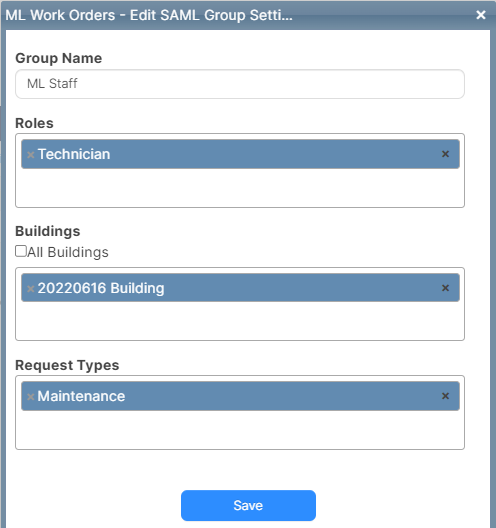The image size is (496, 528).
Task: Remove Maintenance type using left faded x
Action: tap(31, 397)
